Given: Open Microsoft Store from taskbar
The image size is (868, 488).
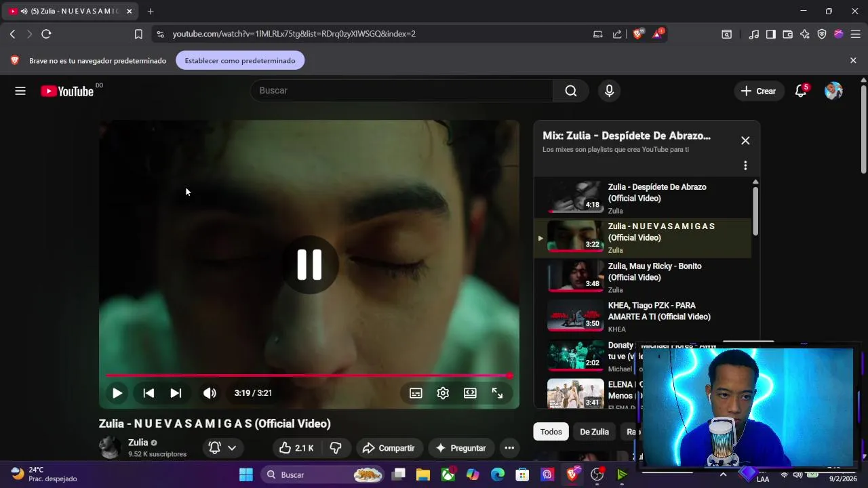Looking at the screenshot, I should [x=522, y=475].
